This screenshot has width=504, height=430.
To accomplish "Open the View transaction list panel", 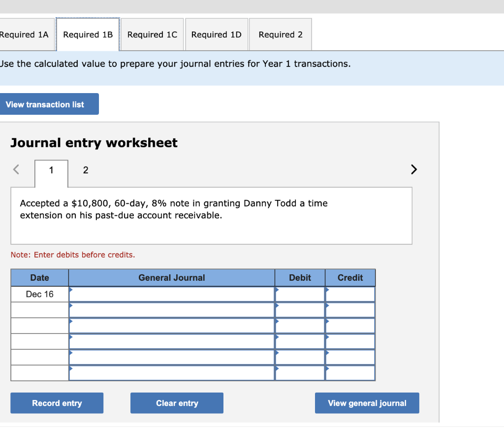I will point(49,104).
